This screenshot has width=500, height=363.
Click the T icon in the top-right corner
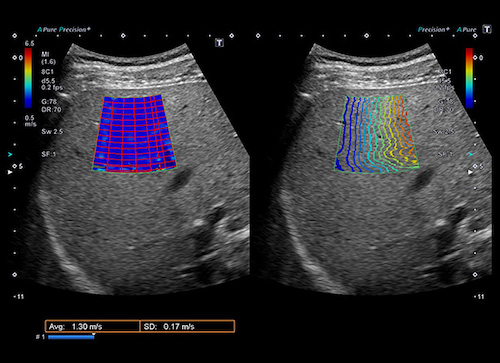point(487,29)
